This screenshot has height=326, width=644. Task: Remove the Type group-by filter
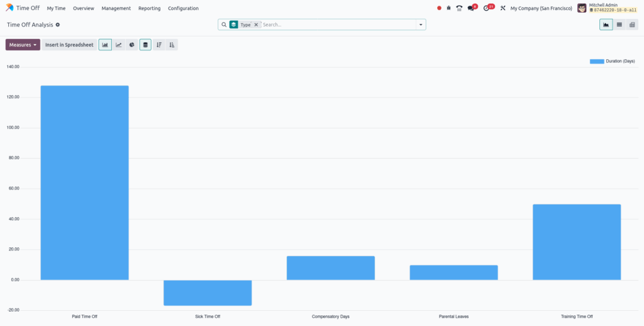[256, 25]
